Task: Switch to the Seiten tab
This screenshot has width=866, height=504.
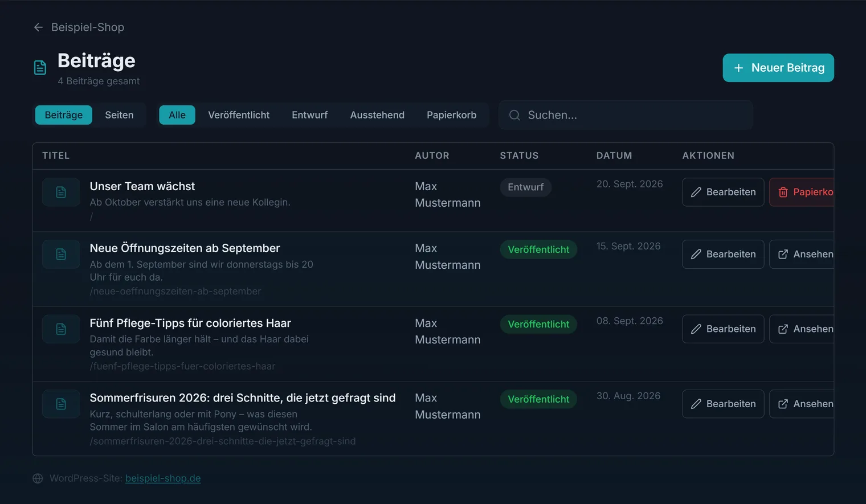Action: coord(119,115)
